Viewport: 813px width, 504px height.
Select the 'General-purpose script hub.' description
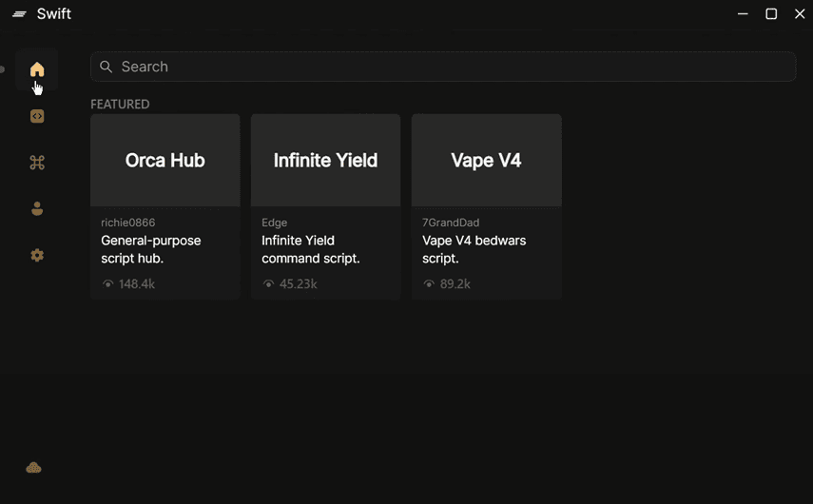coord(151,249)
